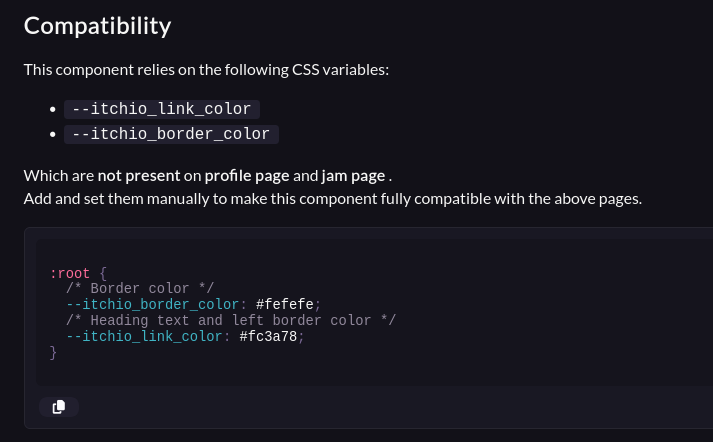Screen dimensions: 713x442
Task: Select the --itchio_link_color inline code bullet
Action: click(x=162, y=109)
